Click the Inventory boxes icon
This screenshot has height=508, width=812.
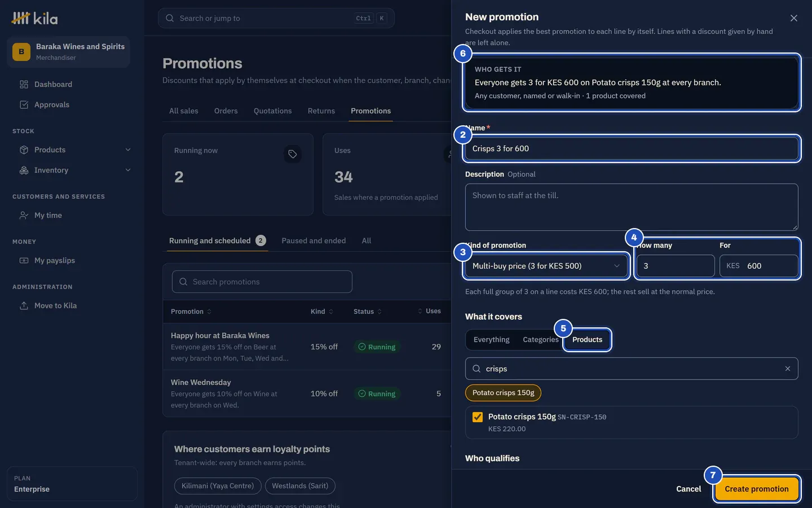click(24, 170)
